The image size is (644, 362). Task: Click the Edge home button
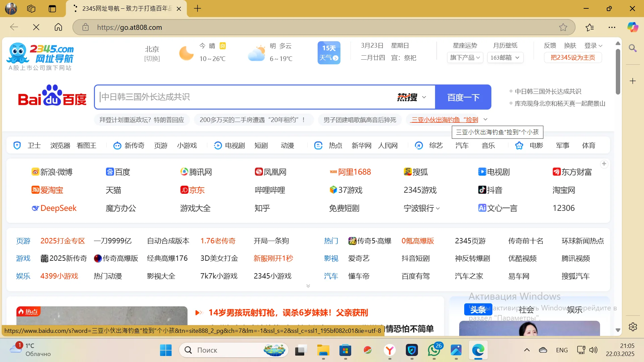(x=58, y=27)
